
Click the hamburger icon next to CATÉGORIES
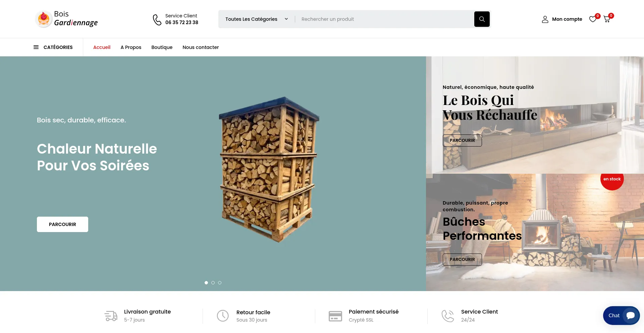(36, 47)
